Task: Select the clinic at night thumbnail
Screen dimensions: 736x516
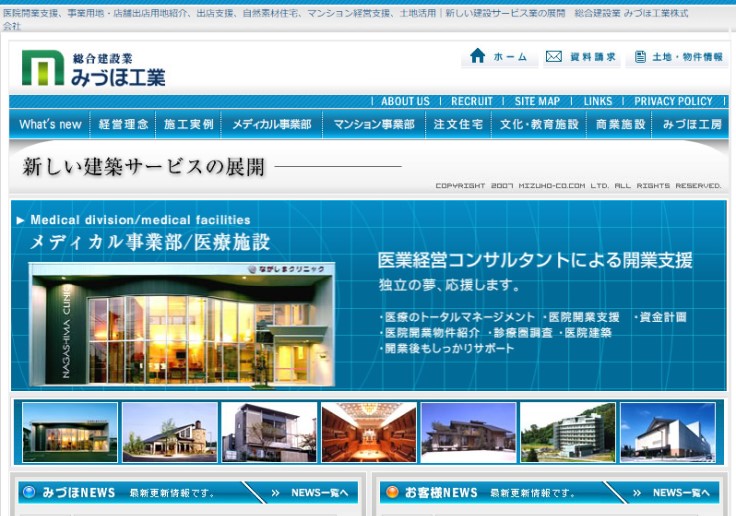Action: click(x=70, y=432)
